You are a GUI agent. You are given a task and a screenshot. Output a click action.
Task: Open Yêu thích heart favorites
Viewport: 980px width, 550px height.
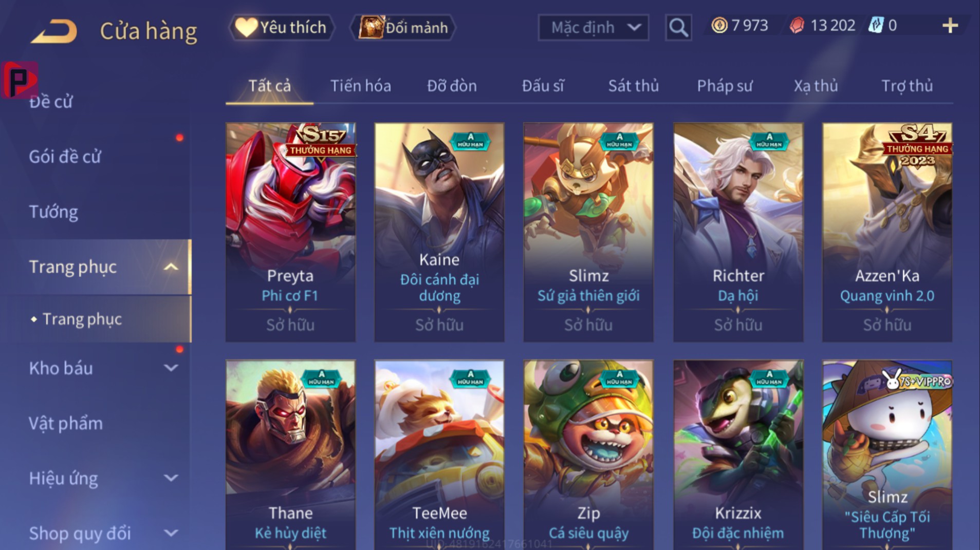point(281,27)
